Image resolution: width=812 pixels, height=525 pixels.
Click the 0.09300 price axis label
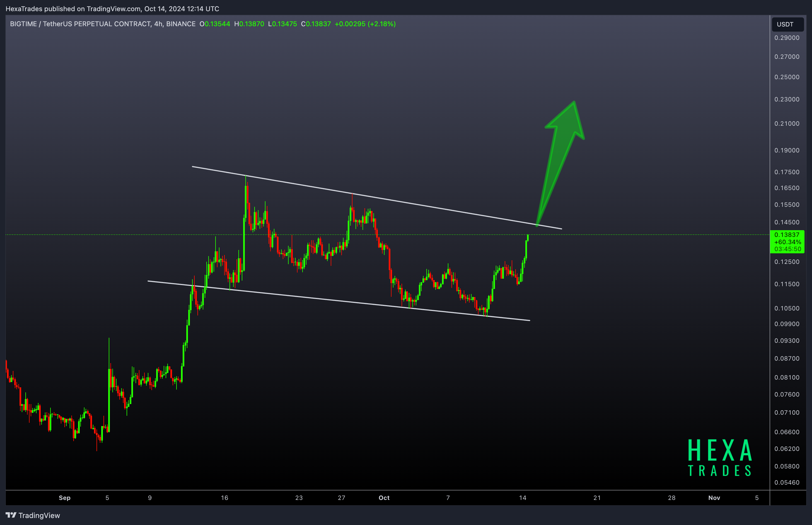click(x=787, y=341)
